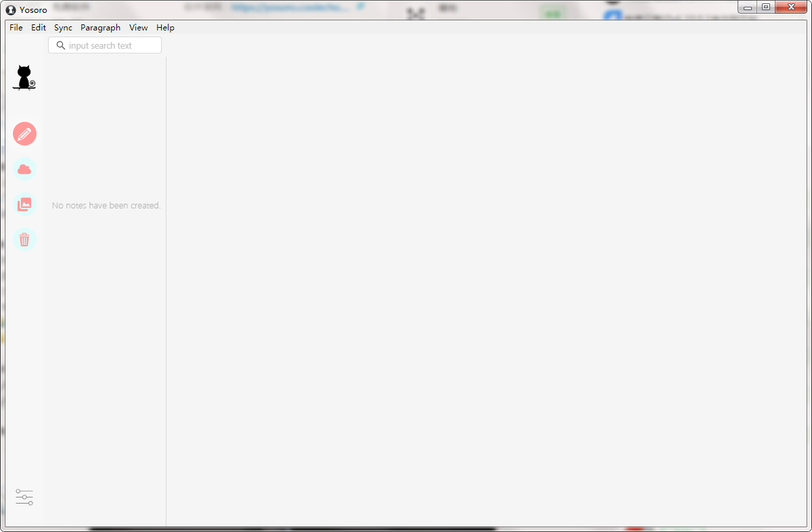Minimize the Yosoro window

tap(748, 7)
